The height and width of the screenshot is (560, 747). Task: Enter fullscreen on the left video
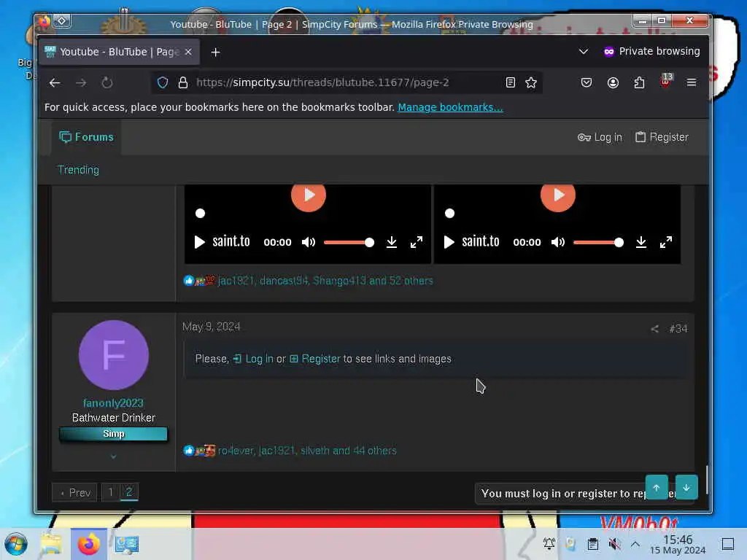click(417, 242)
